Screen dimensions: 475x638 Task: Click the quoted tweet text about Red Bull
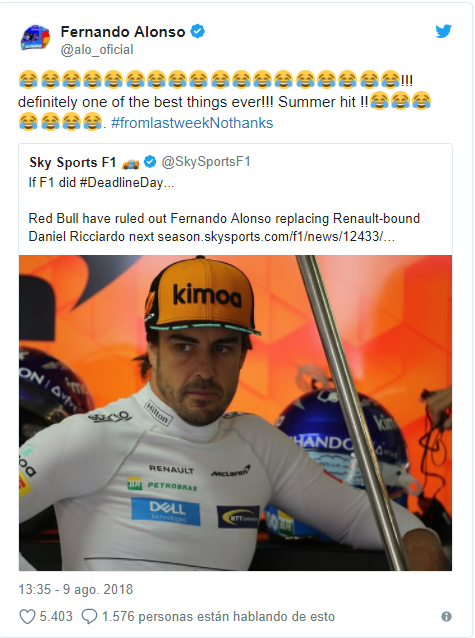224,227
